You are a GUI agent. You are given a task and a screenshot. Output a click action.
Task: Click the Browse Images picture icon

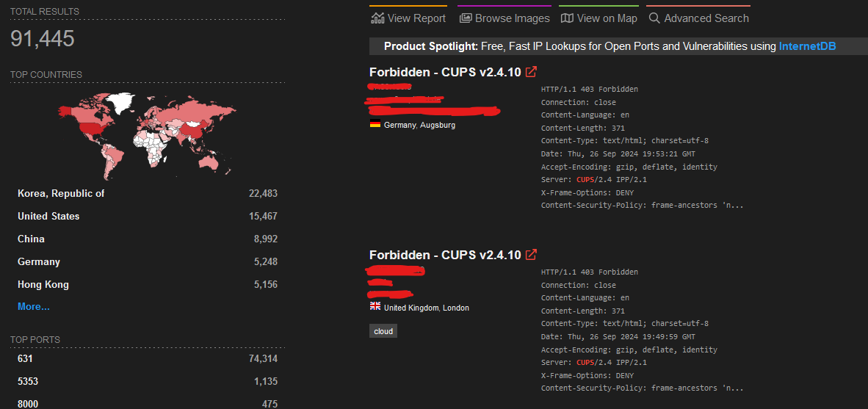coord(466,18)
